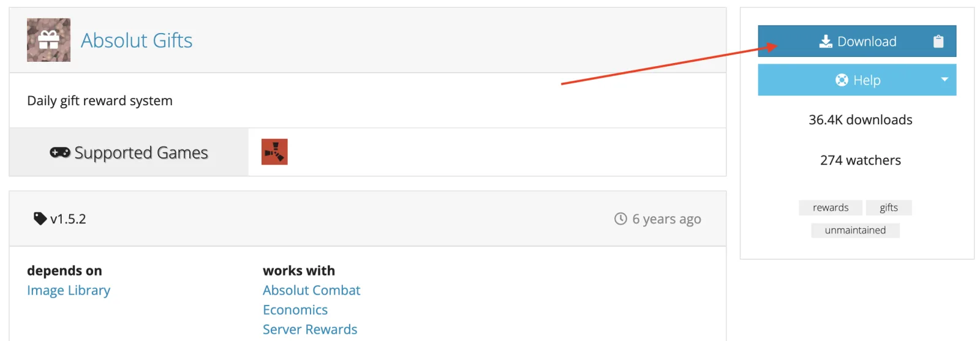Click the Absolut Gifts plugin thumbnail

pyautogui.click(x=48, y=40)
